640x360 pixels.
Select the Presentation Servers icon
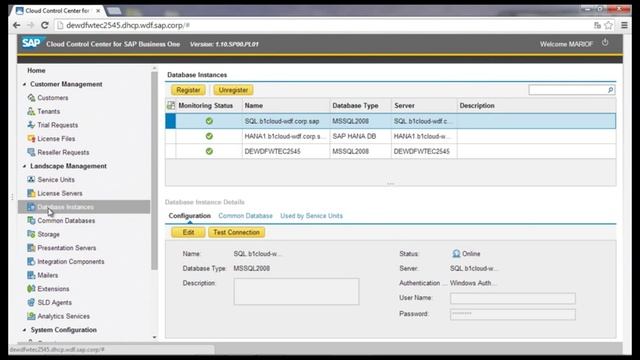coord(31,248)
